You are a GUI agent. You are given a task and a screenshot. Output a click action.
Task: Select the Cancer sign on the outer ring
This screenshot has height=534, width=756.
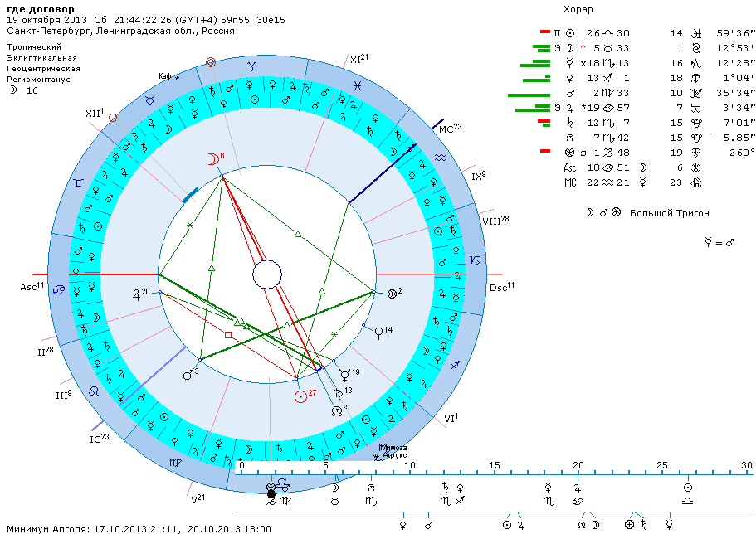coord(60,289)
